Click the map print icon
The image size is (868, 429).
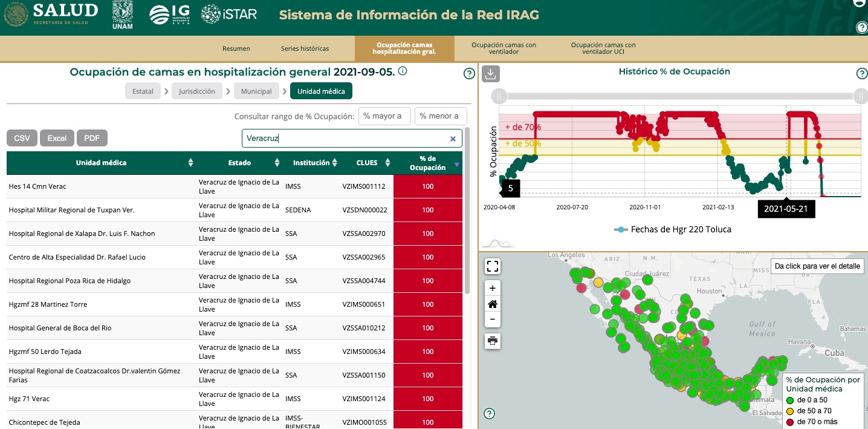click(x=493, y=341)
